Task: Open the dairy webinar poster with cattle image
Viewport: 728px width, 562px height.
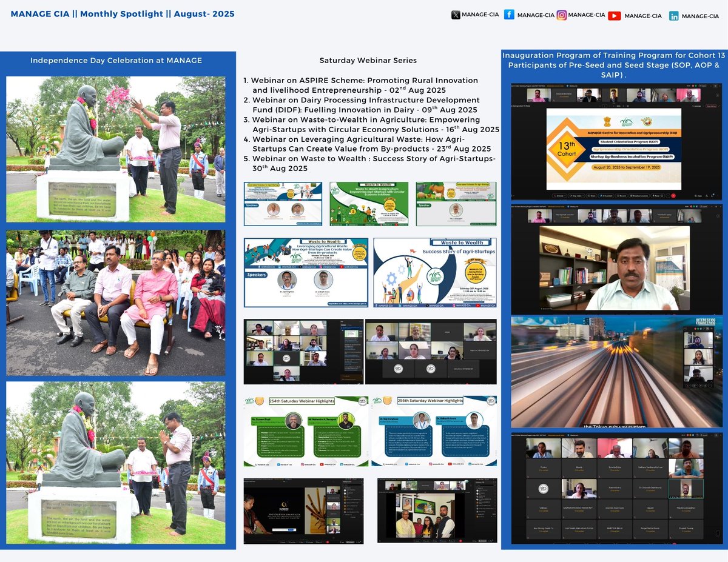Action: [x=456, y=204]
